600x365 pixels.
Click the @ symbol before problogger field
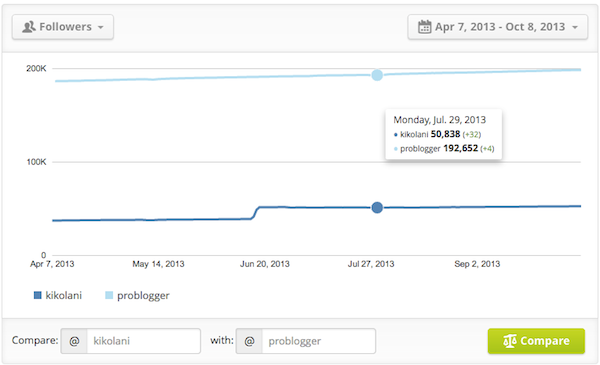pyautogui.click(x=249, y=341)
